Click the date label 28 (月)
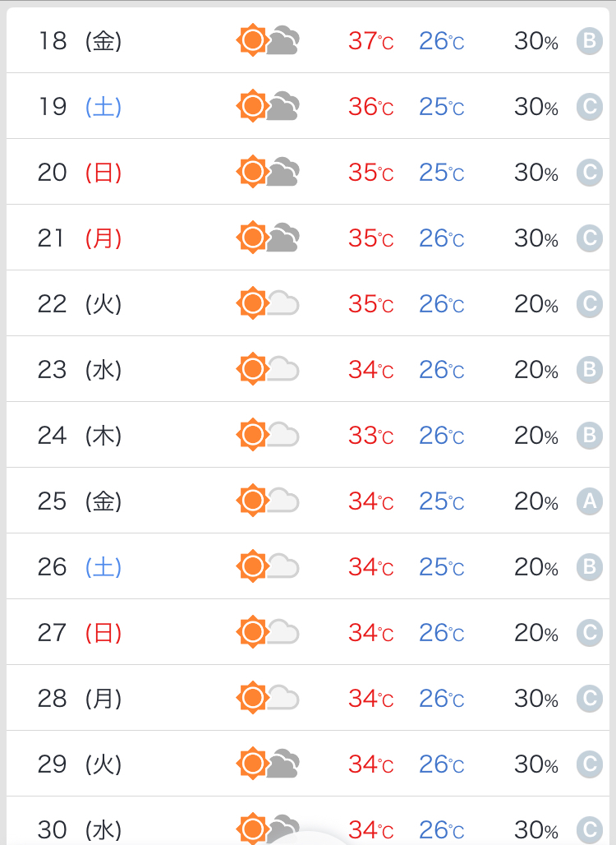 [x=80, y=699]
